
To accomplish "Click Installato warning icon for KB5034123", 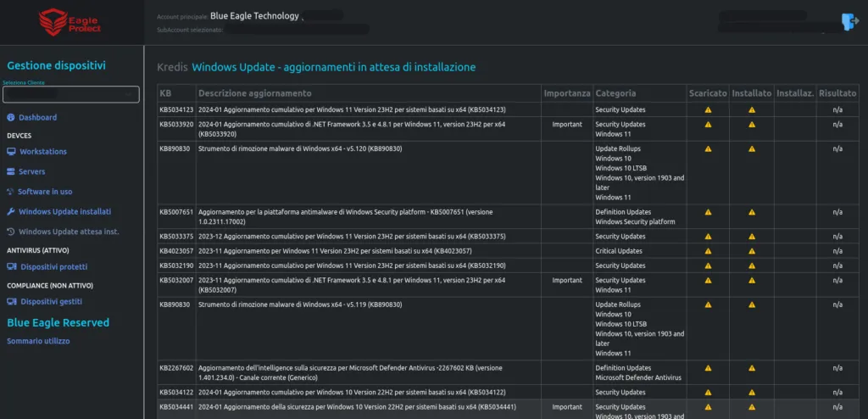I will click(752, 109).
